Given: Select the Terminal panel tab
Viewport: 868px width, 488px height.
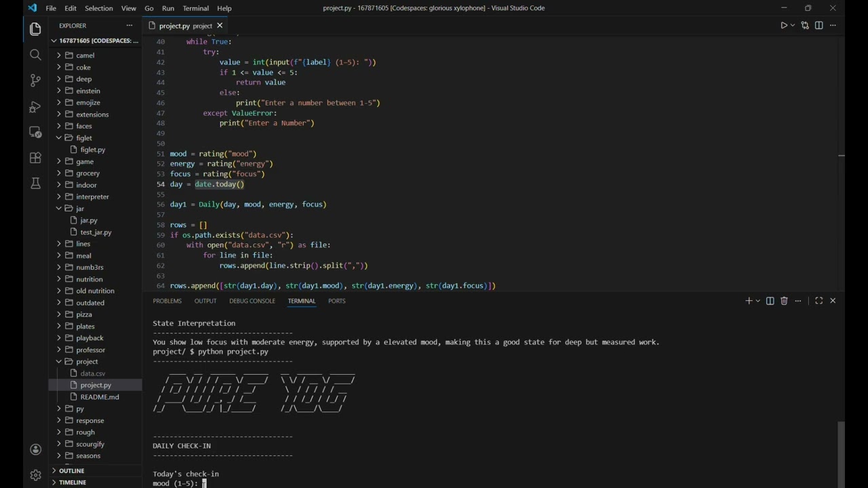Looking at the screenshot, I should tap(302, 301).
